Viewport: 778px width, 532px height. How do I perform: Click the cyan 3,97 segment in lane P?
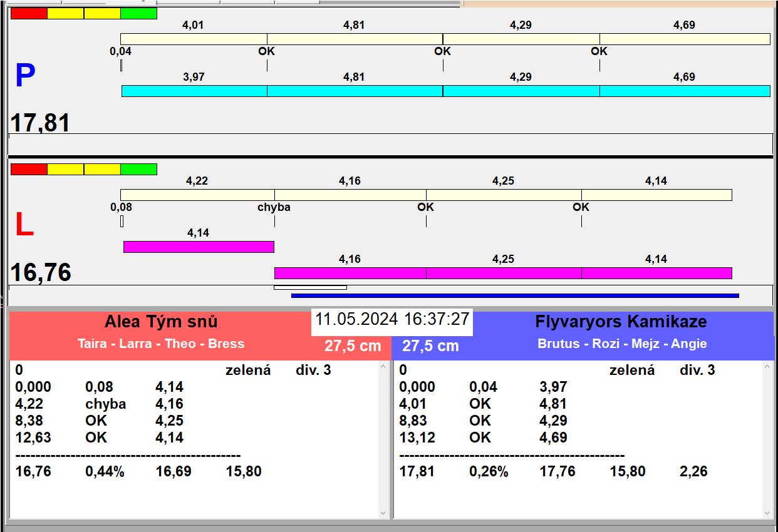point(194,91)
